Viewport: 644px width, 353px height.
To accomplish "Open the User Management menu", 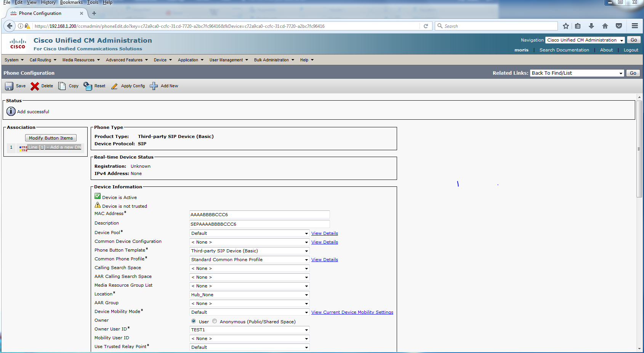I will (229, 60).
